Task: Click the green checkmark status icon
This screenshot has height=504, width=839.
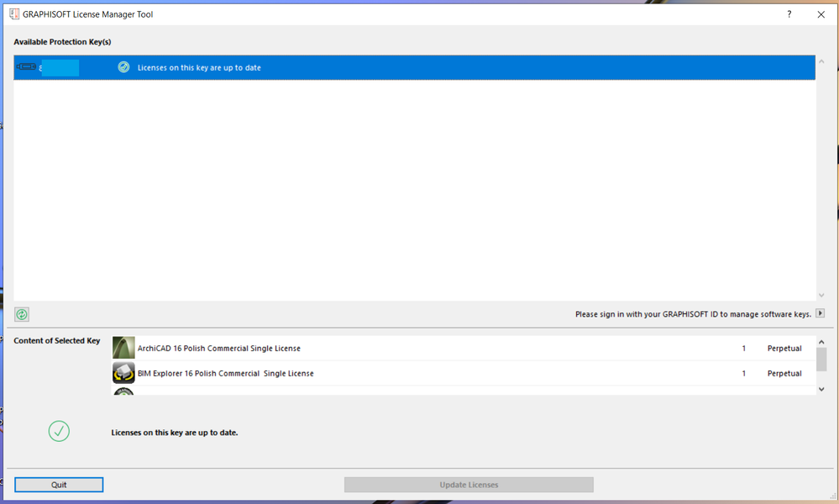Action: click(59, 431)
